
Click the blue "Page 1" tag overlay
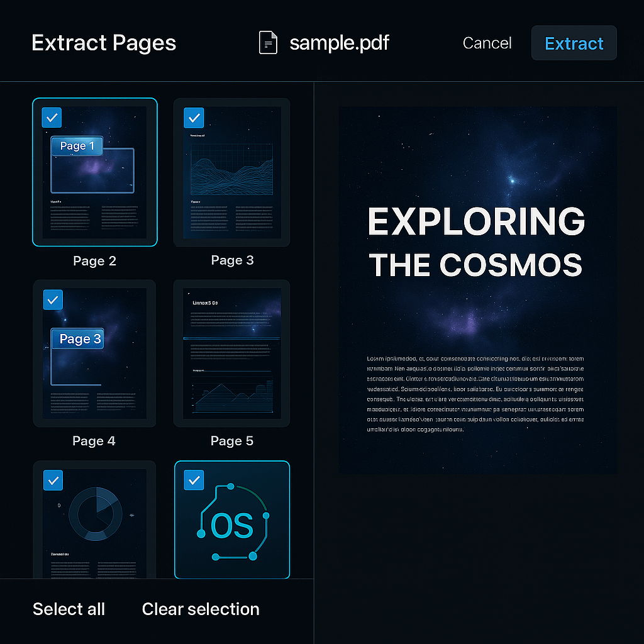(77, 146)
